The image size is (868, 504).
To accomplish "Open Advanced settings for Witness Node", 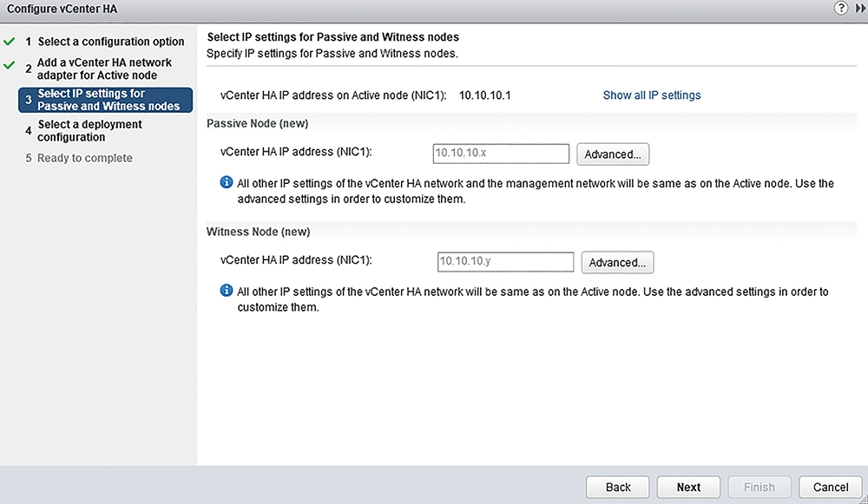I will pyautogui.click(x=617, y=263).
